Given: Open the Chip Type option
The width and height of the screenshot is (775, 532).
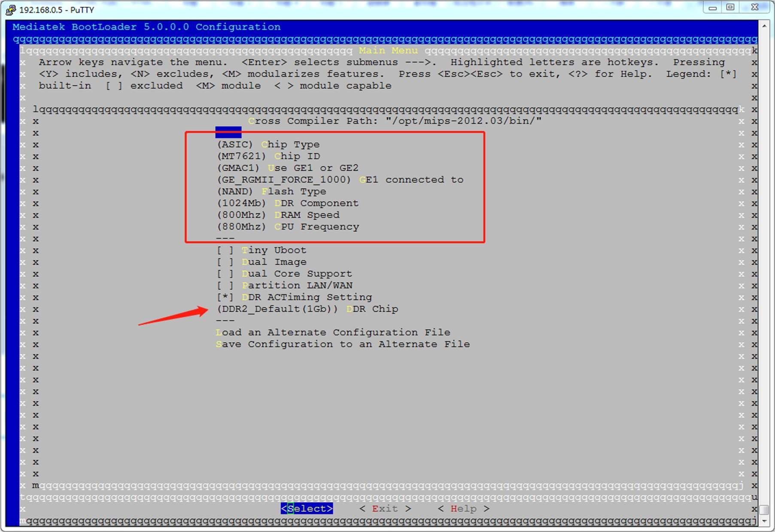Looking at the screenshot, I should (268, 145).
